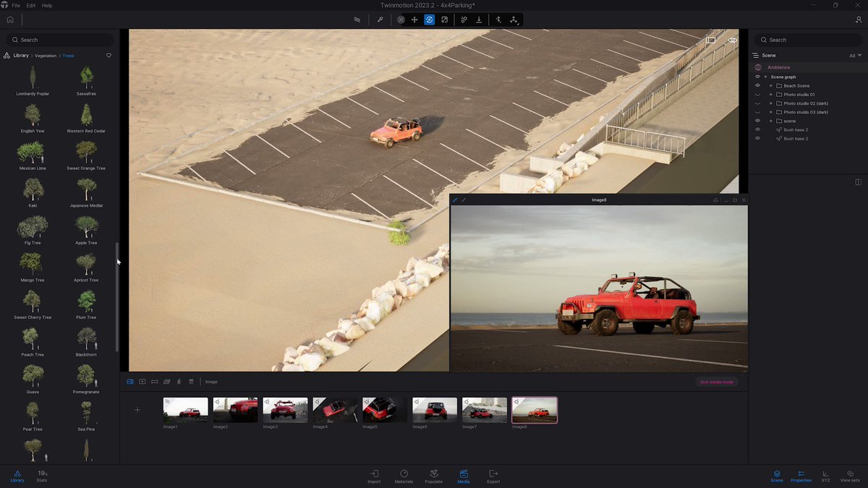Image resolution: width=868 pixels, height=488 pixels.
Task: Select the Image3 thumbnail
Action: coord(285,410)
